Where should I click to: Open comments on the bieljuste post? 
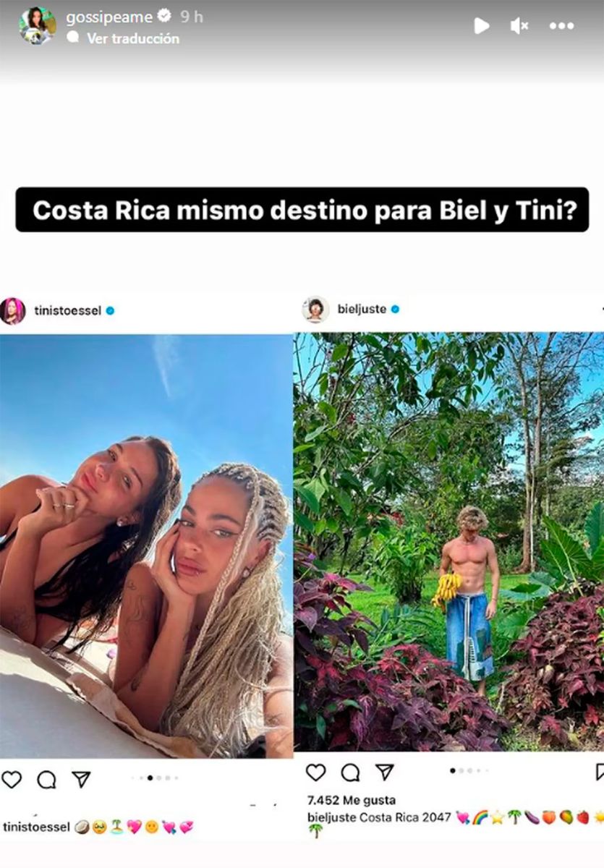tap(351, 773)
